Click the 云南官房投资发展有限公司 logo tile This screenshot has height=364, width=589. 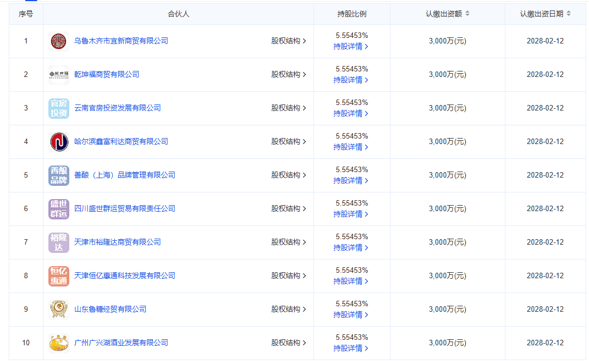(59, 108)
